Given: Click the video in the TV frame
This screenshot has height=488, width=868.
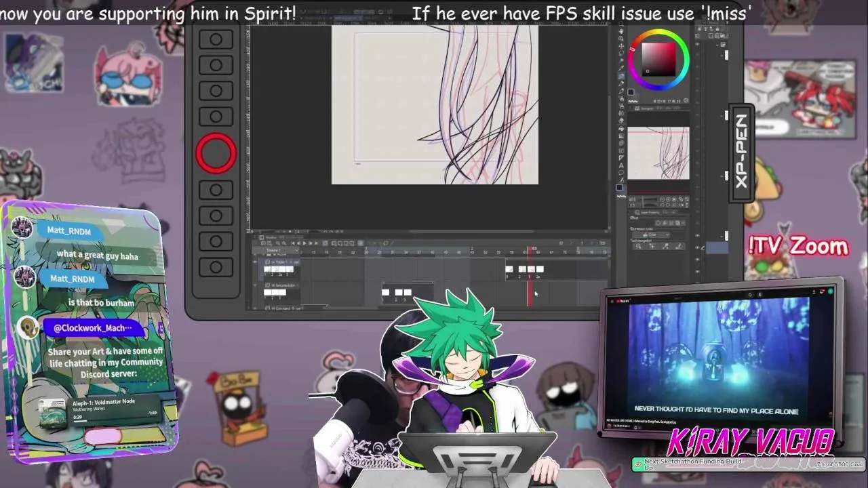Looking at the screenshot, I should click(x=720, y=359).
